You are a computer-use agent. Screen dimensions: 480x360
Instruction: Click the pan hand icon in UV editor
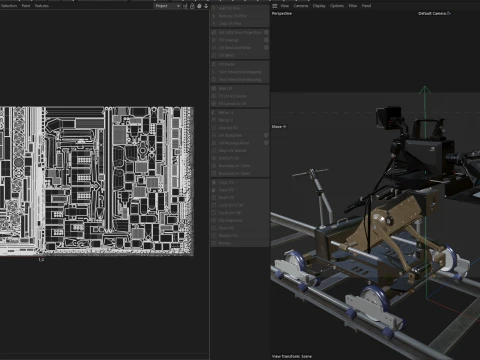(x=199, y=6)
